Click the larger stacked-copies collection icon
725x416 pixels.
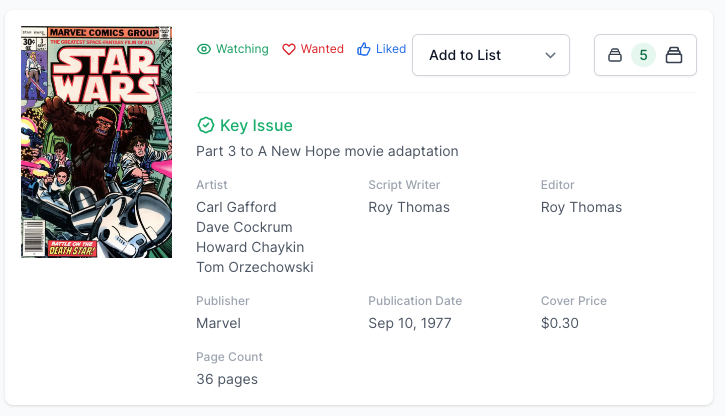(674, 56)
